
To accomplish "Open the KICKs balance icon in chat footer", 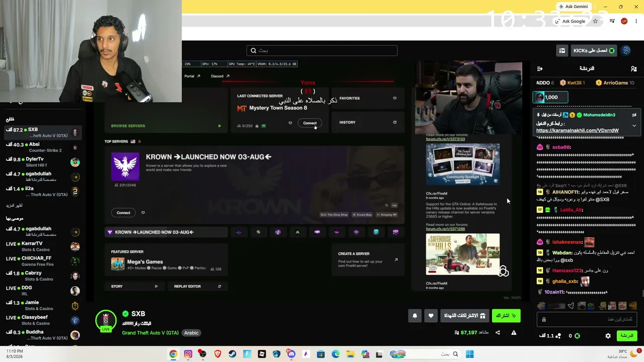I will 577,336.
